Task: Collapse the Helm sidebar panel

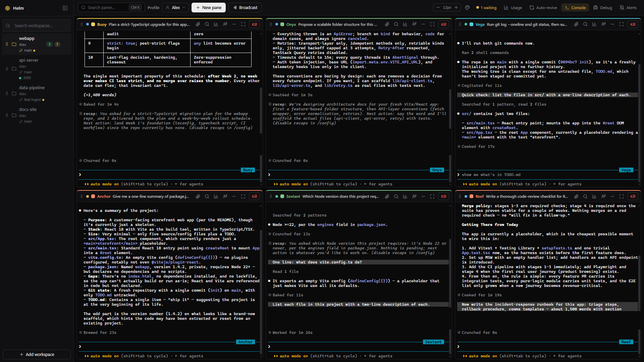Action: tap(65, 8)
